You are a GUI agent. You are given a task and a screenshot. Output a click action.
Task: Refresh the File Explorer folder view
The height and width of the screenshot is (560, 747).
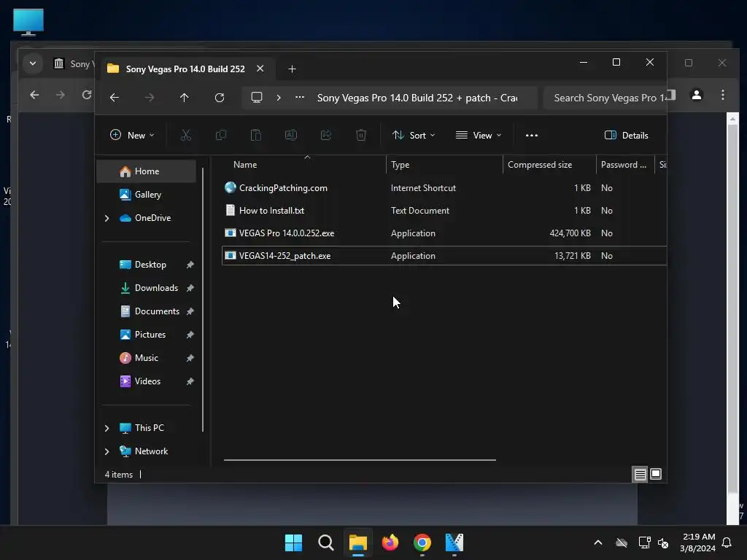tap(219, 98)
